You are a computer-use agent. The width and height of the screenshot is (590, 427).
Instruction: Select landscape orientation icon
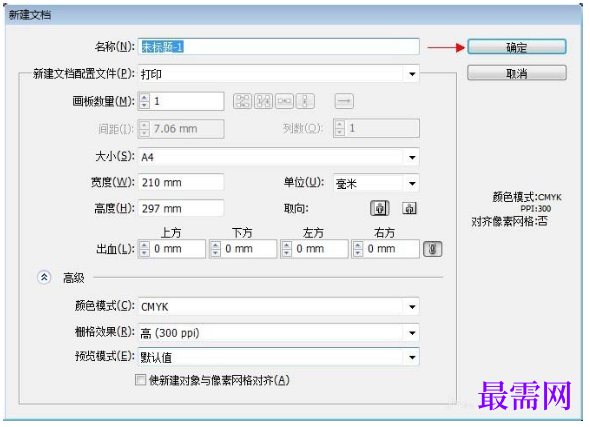pyautogui.click(x=409, y=208)
